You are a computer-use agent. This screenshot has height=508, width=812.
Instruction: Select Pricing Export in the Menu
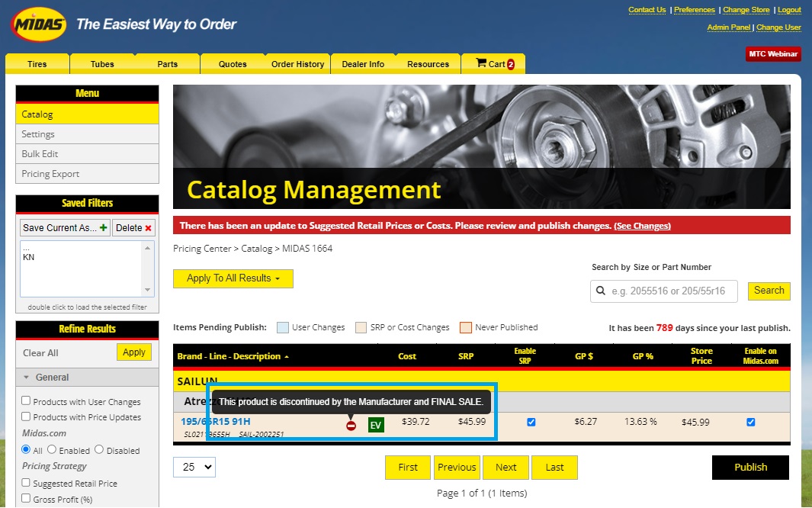[87, 174]
